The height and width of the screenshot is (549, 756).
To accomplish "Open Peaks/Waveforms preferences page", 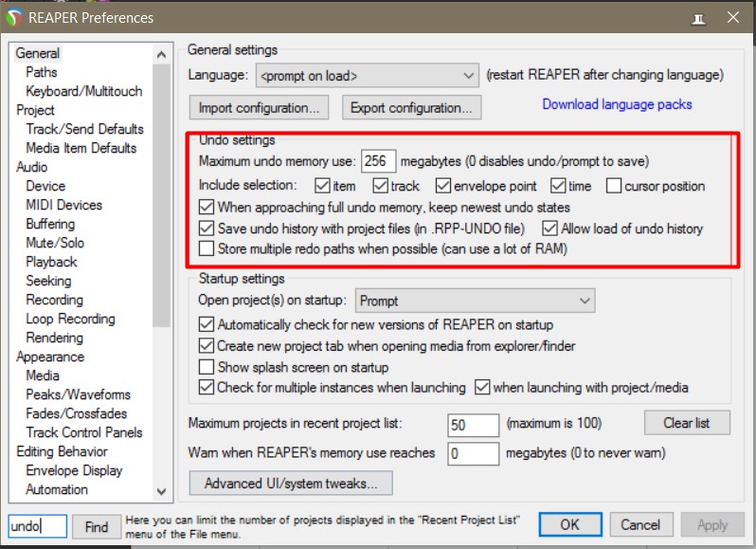I will [78, 394].
